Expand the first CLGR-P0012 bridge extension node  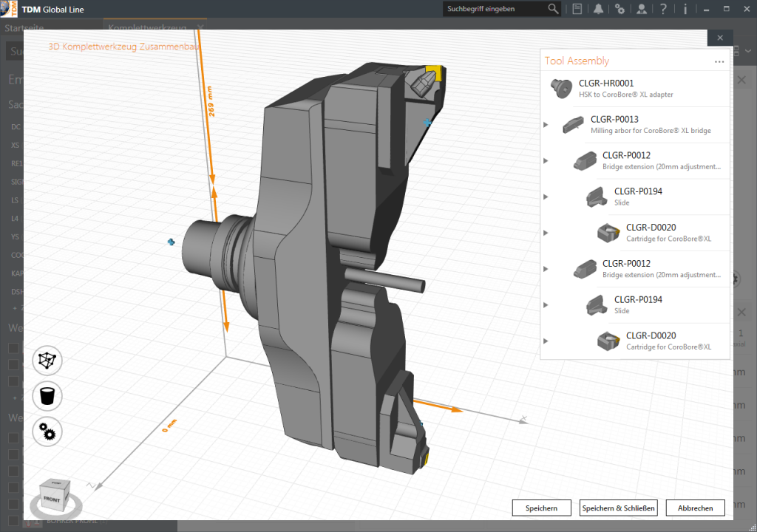point(546,161)
